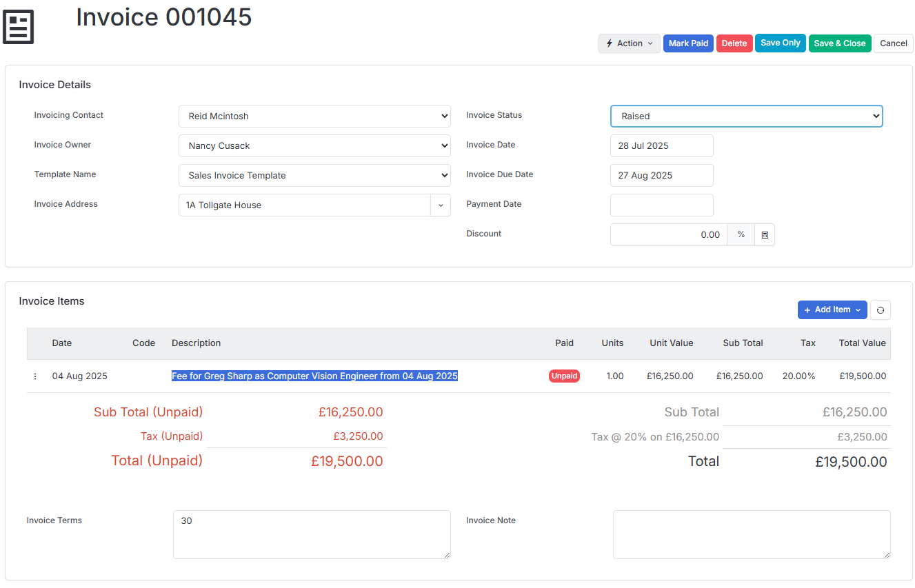Viewport: 915px width, 588px height.
Task: Click the 04 Aug 2025 item date cell
Action: [80, 376]
